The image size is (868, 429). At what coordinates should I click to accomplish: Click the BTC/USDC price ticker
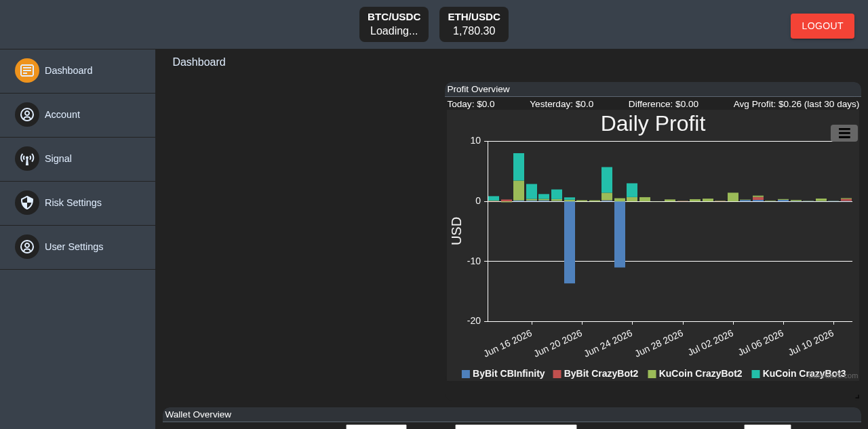click(x=394, y=24)
